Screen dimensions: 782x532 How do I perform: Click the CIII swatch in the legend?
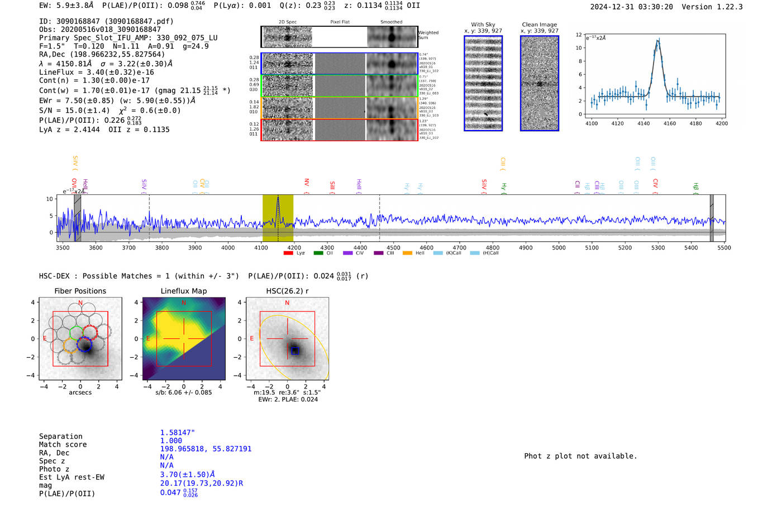379,253
